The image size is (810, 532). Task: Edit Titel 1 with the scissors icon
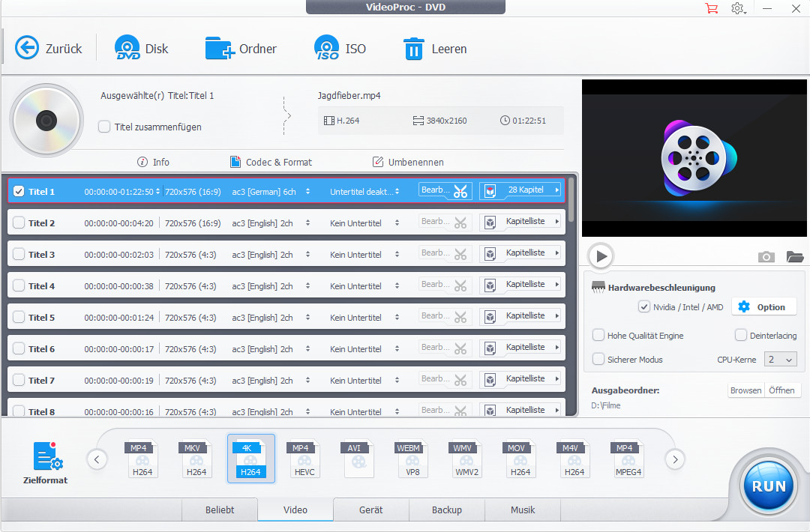pyautogui.click(x=460, y=191)
